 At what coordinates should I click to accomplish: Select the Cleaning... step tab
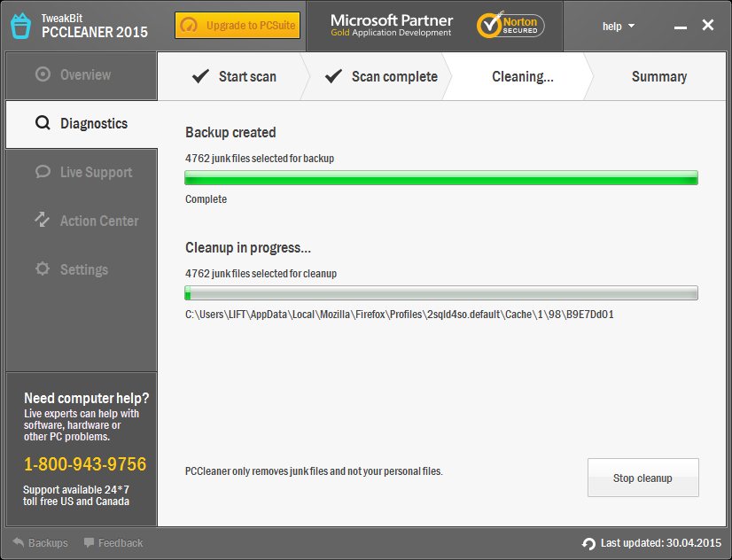click(518, 76)
